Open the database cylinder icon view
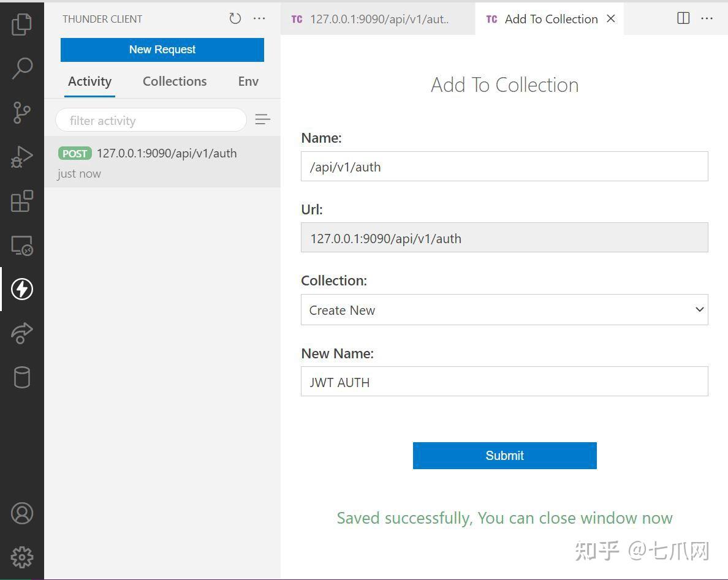Image resolution: width=728 pixels, height=580 pixels. [22, 377]
